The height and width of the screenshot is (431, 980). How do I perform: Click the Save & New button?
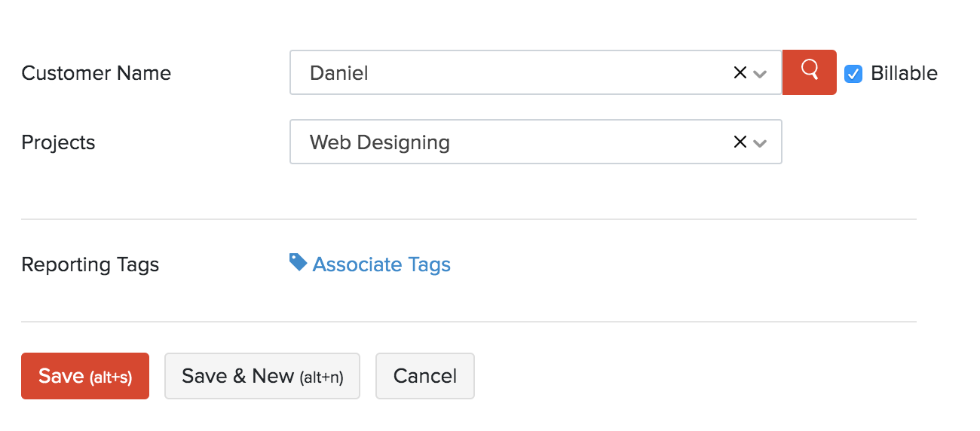point(262,376)
